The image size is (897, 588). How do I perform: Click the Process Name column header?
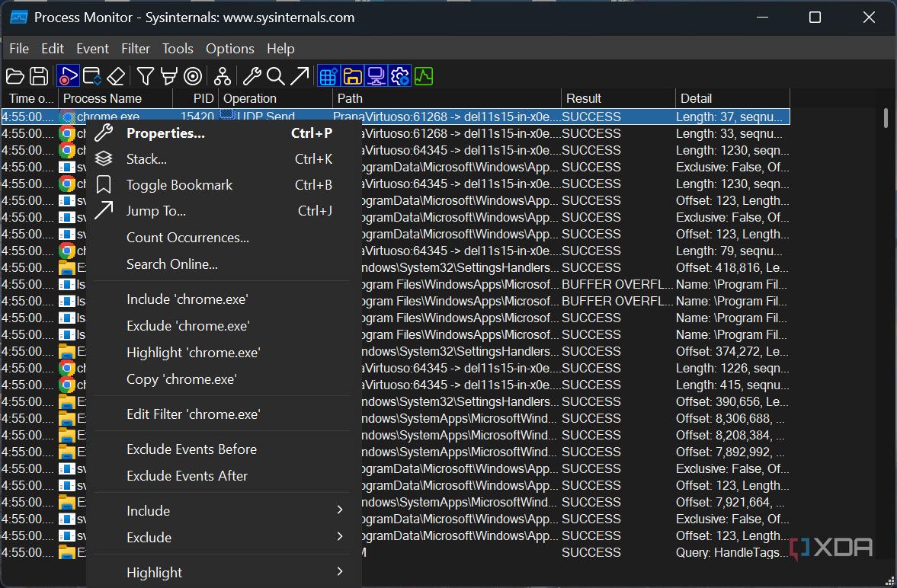click(x=106, y=98)
